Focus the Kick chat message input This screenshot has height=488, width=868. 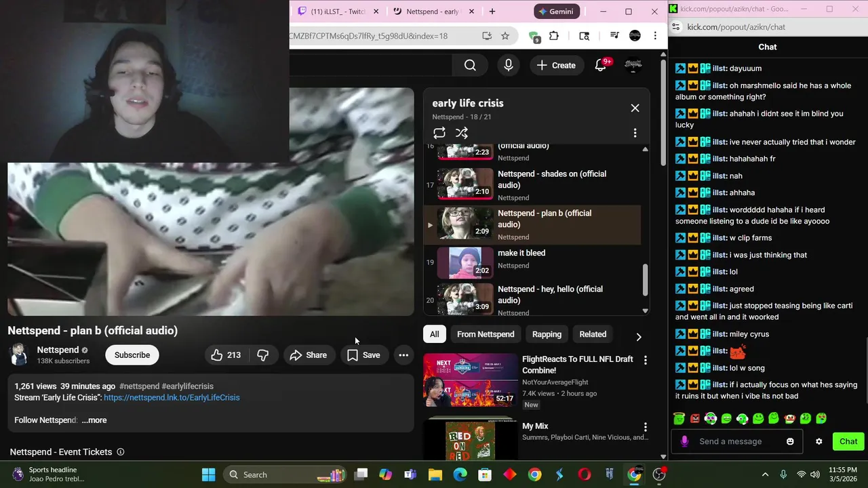731,441
